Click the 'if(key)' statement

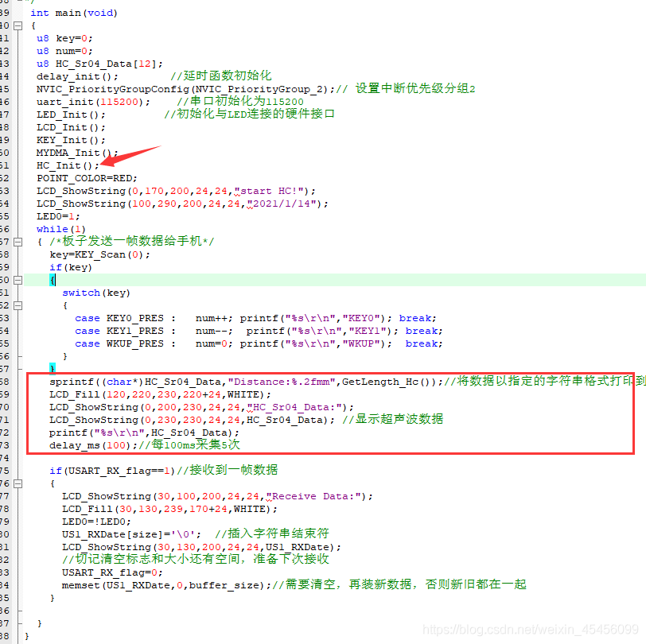[71, 268]
